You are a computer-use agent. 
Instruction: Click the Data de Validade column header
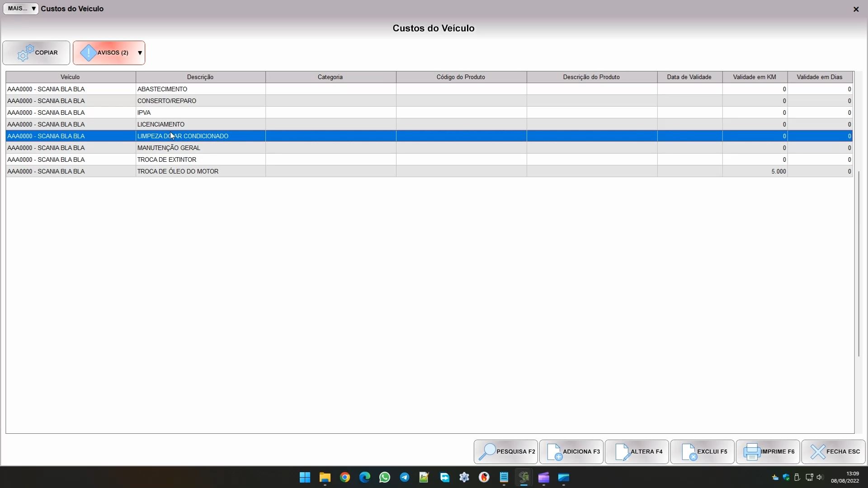pos(689,77)
